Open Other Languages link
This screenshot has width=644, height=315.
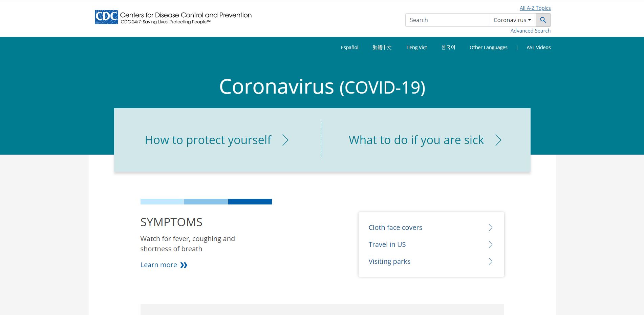(488, 47)
